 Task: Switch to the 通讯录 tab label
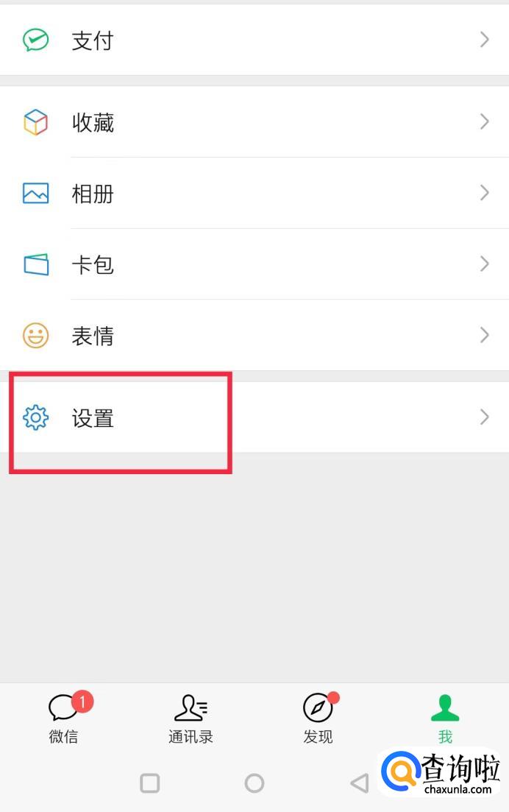click(191, 736)
